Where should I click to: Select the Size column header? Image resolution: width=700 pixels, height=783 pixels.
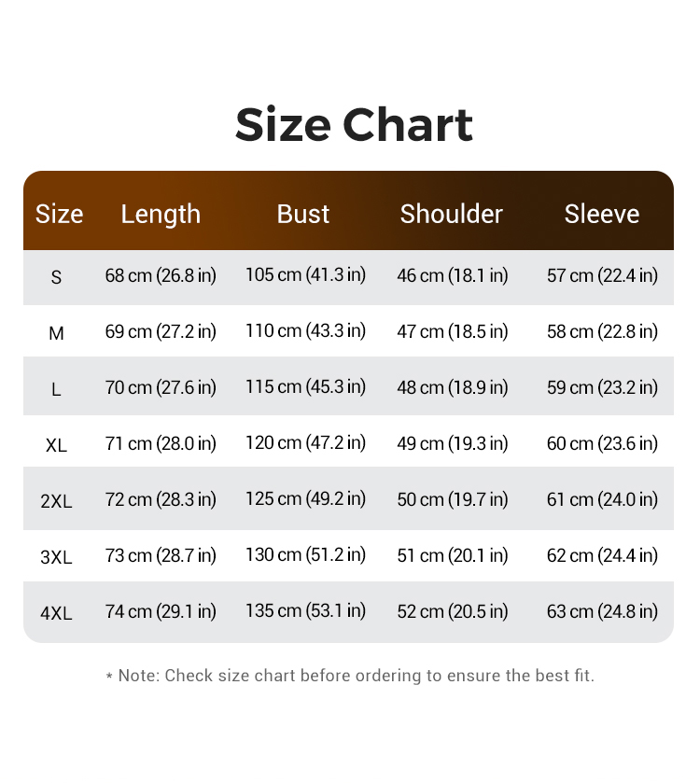tap(59, 214)
